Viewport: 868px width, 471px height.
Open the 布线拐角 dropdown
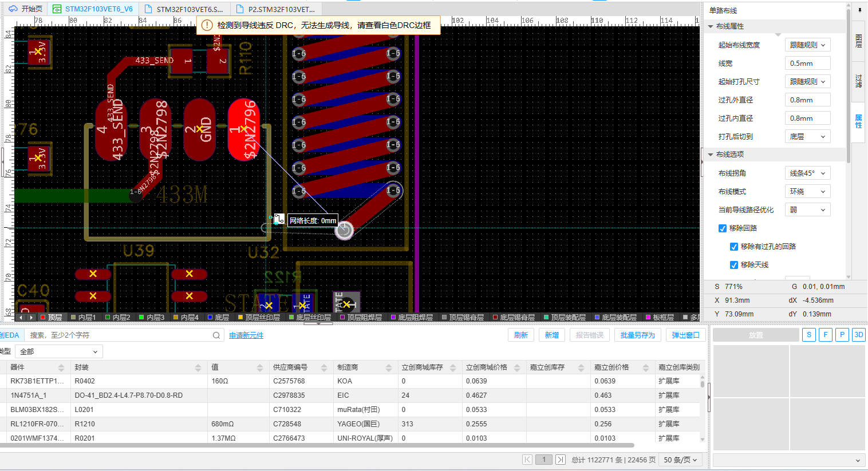[x=807, y=173]
